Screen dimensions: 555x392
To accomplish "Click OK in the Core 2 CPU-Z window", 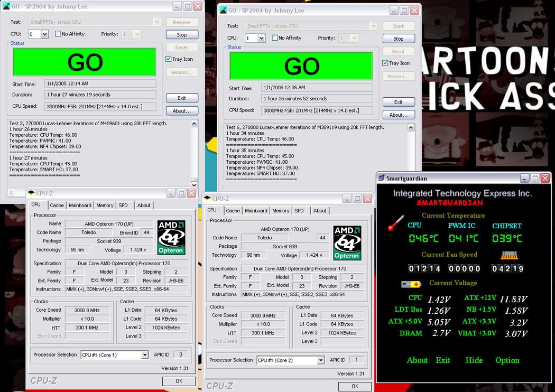I will click(355, 386).
